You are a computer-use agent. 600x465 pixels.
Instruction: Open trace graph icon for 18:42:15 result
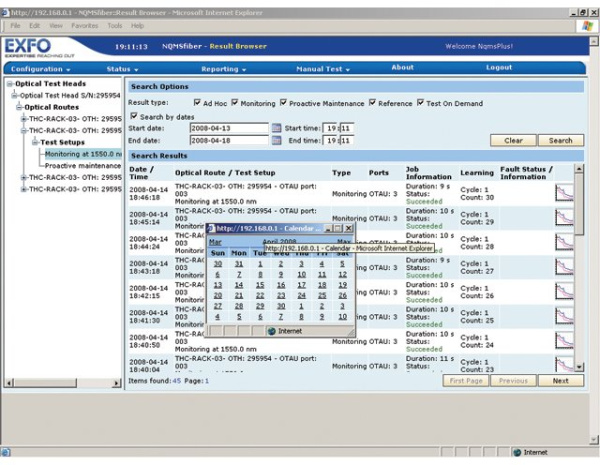pos(564,291)
